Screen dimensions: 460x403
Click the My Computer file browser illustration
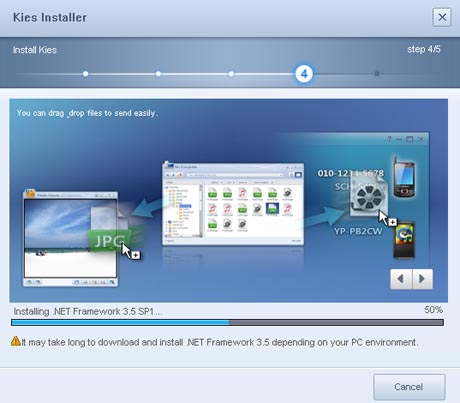(233, 204)
